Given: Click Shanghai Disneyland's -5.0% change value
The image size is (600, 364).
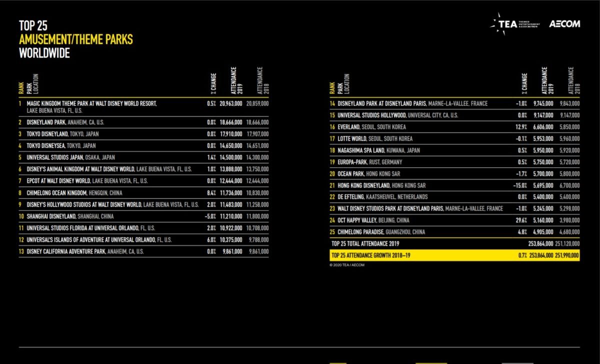Looking at the screenshot, I should 210,216.
